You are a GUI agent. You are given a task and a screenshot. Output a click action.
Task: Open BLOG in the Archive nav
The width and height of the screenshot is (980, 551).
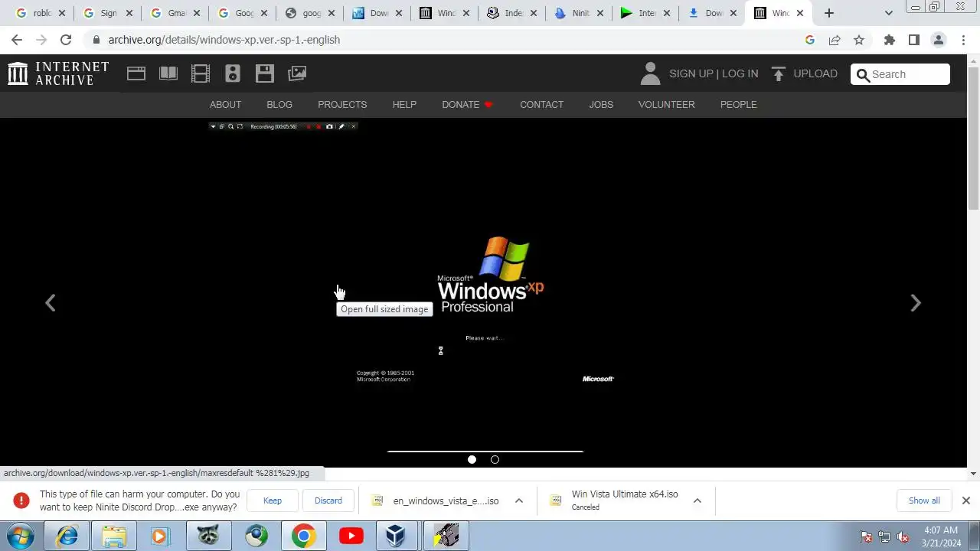(x=279, y=104)
